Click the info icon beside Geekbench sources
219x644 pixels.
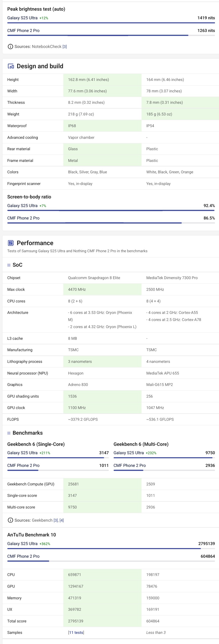point(10,520)
